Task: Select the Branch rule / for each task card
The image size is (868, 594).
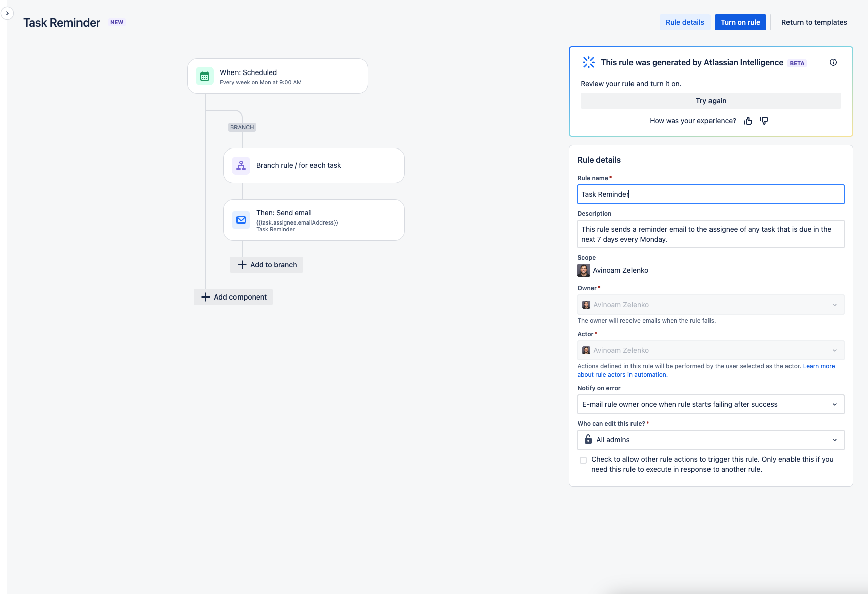Action: coord(314,166)
